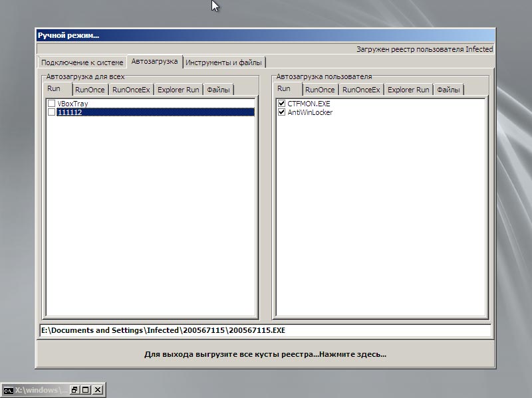Select the Автозагрузка tab

(154, 61)
